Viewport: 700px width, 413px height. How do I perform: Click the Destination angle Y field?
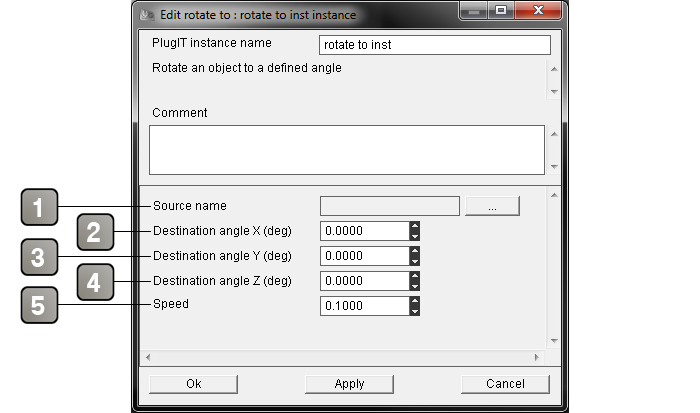click(x=365, y=256)
